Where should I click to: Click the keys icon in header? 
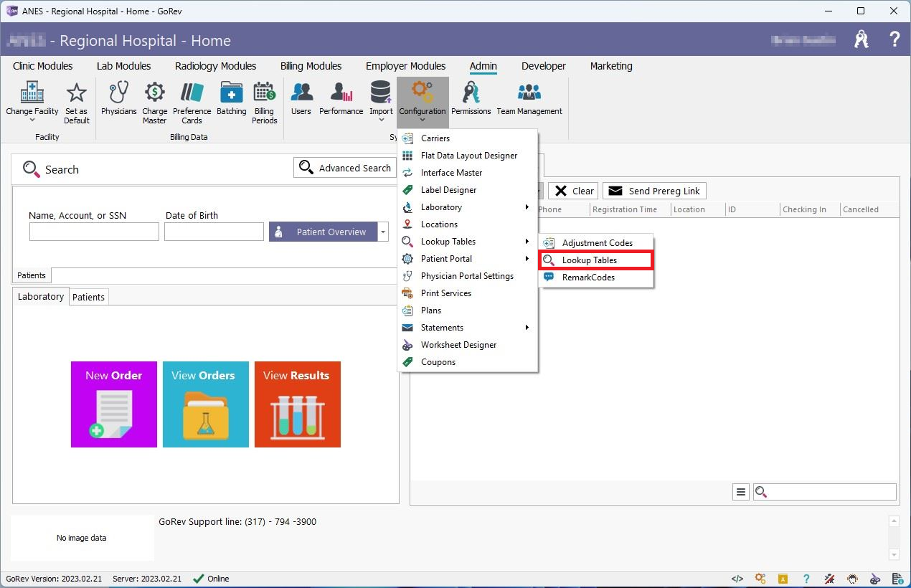862,39
